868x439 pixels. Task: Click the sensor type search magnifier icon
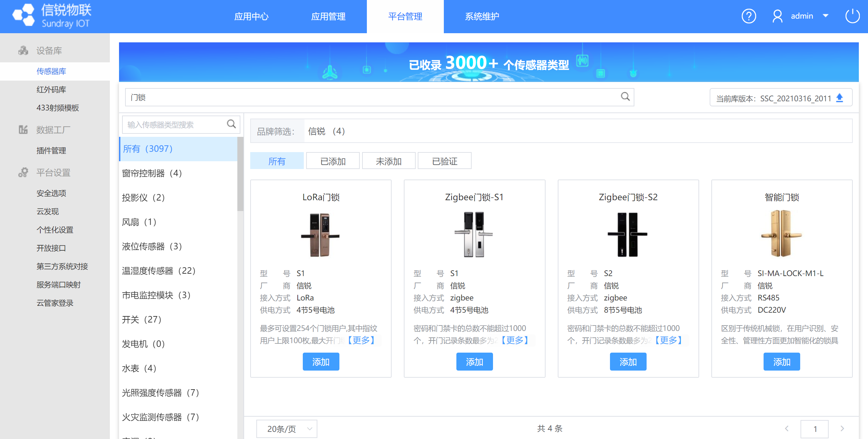pyautogui.click(x=231, y=124)
